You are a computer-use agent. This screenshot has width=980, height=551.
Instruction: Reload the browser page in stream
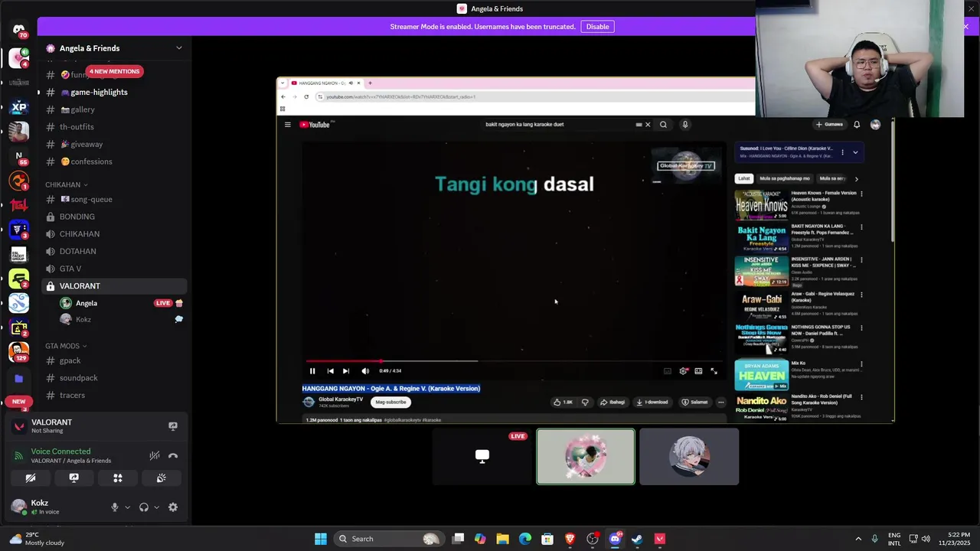point(306,96)
